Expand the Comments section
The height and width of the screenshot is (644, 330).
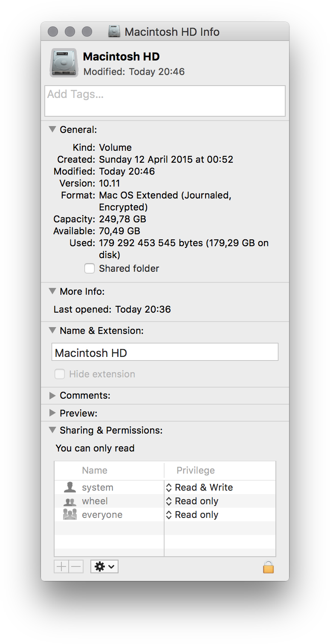coord(52,396)
